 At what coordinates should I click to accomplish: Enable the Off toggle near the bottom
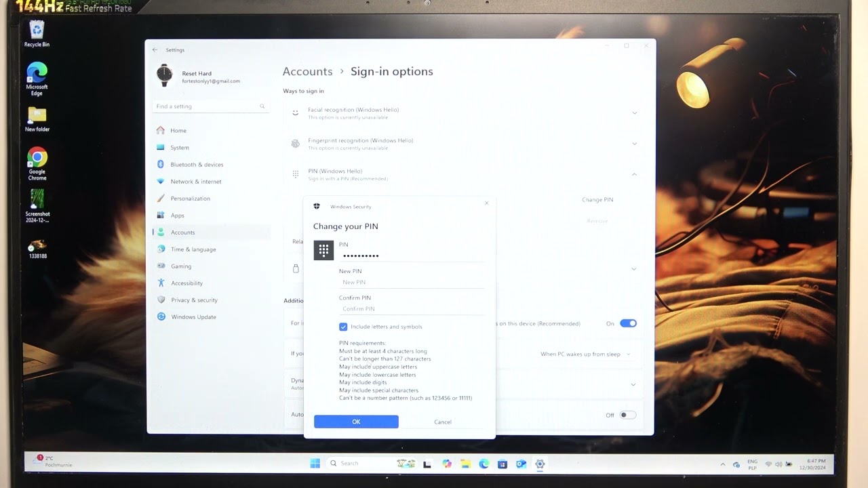pos(628,415)
